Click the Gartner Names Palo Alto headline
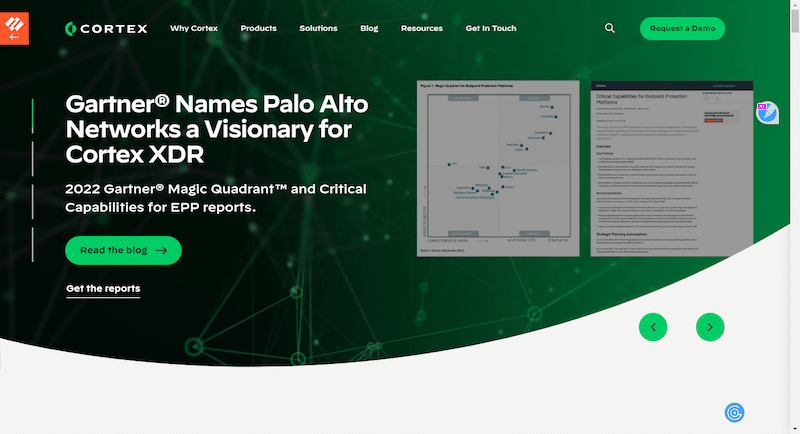Image resolution: width=800 pixels, height=434 pixels. [217, 129]
